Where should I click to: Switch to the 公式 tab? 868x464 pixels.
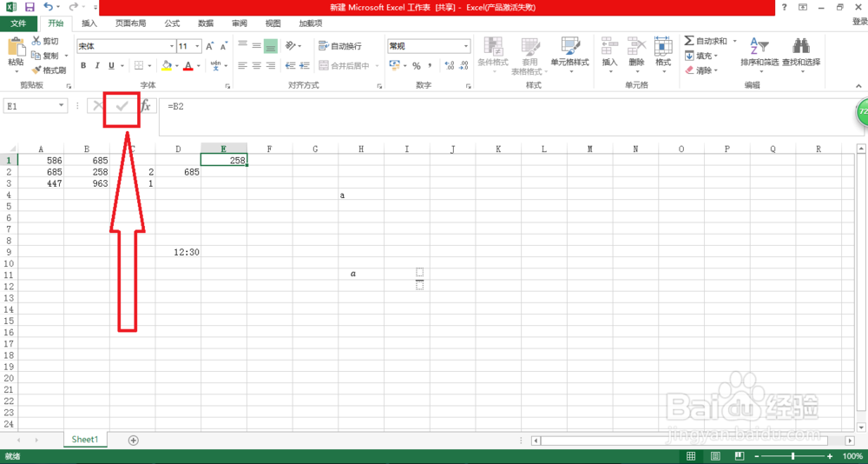click(172, 23)
